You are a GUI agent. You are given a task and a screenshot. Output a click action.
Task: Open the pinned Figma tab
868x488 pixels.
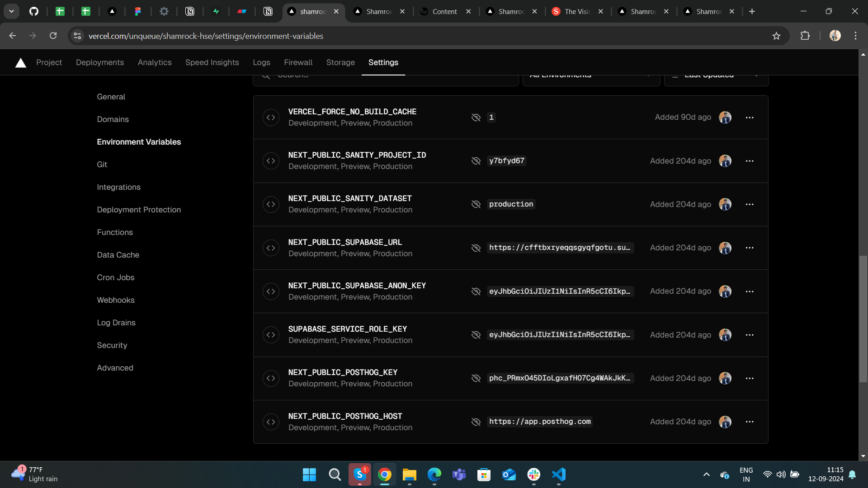point(138,11)
